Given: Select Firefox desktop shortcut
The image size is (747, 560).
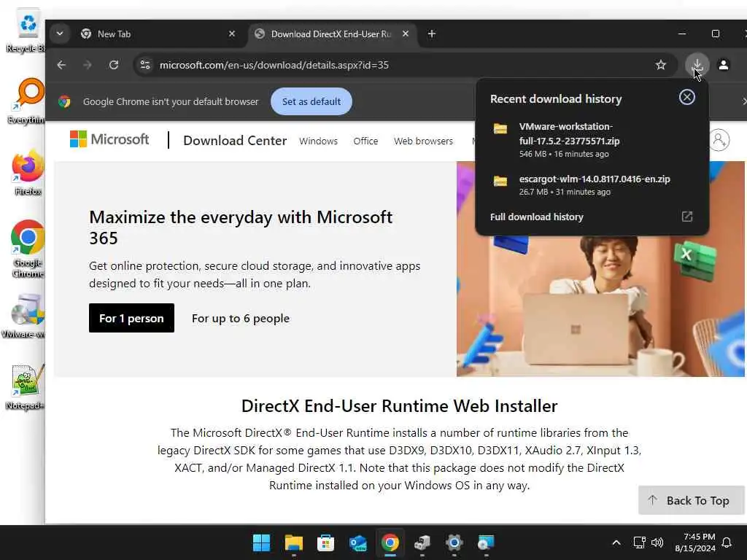Looking at the screenshot, I should (27, 172).
